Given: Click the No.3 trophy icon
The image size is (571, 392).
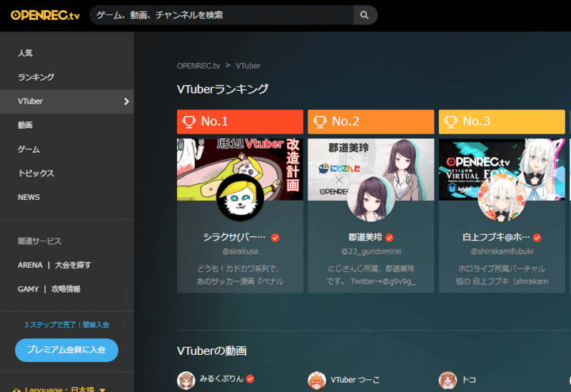Looking at the screenshot, I should point(450,121).
